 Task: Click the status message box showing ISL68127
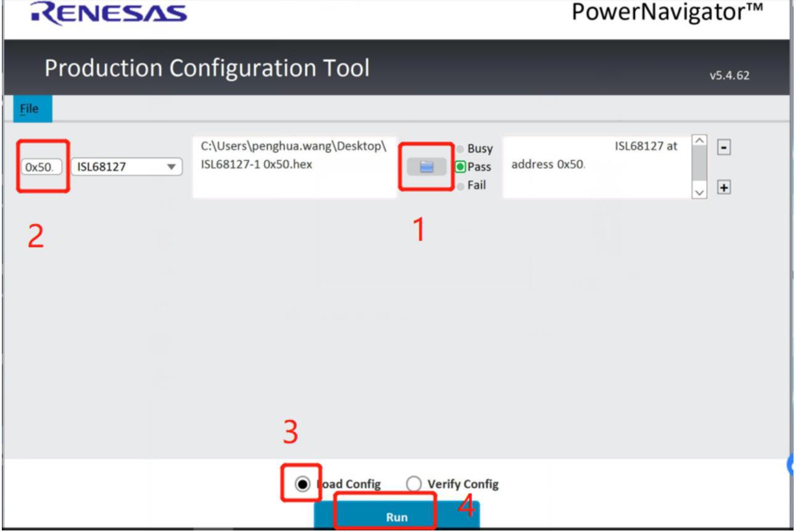click(596, 167)
